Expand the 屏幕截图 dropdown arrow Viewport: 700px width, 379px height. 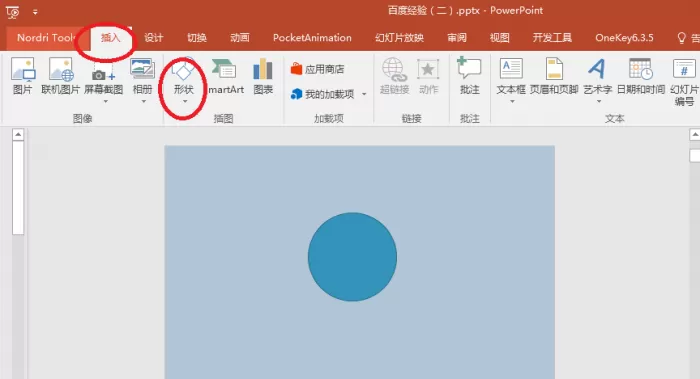(106, 102)
